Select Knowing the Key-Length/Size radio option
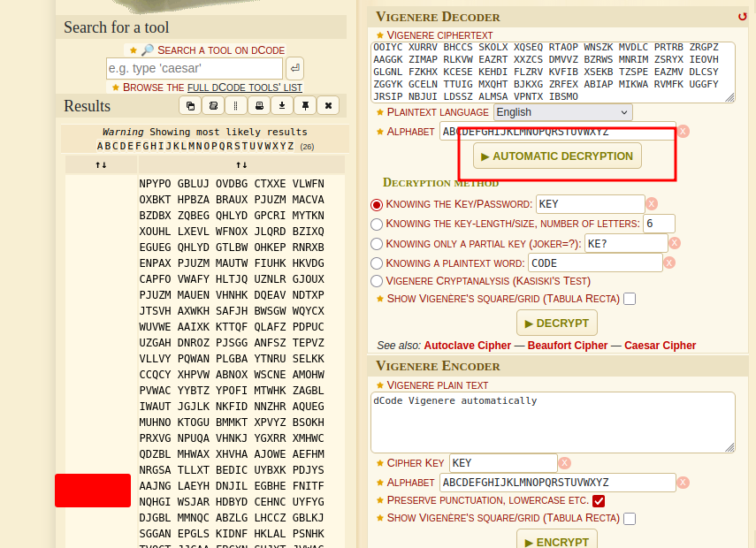Screen dimensions: 756x548 coord(377,225)
